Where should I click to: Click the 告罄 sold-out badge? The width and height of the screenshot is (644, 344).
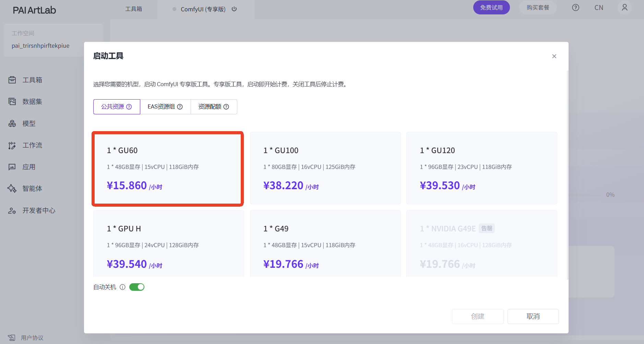pos(487,228)
